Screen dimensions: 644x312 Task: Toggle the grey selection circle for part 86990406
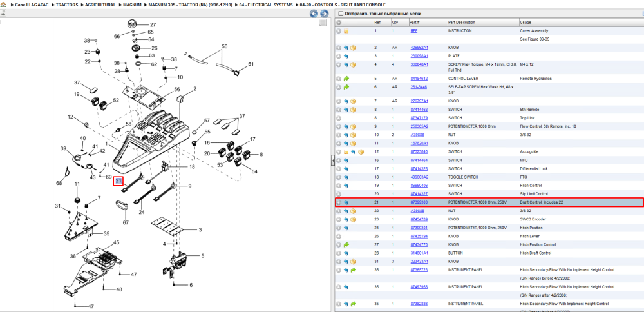pos(339,186)
